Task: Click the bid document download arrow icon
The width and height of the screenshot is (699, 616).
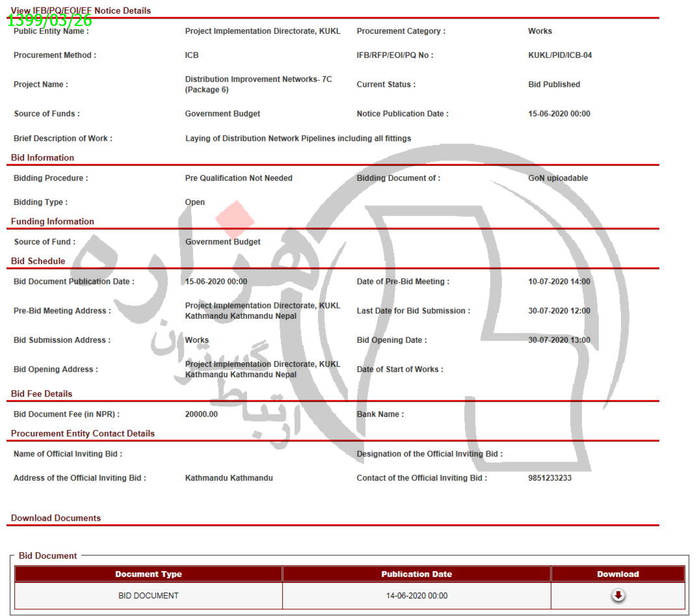Action: tap(618, 595)
